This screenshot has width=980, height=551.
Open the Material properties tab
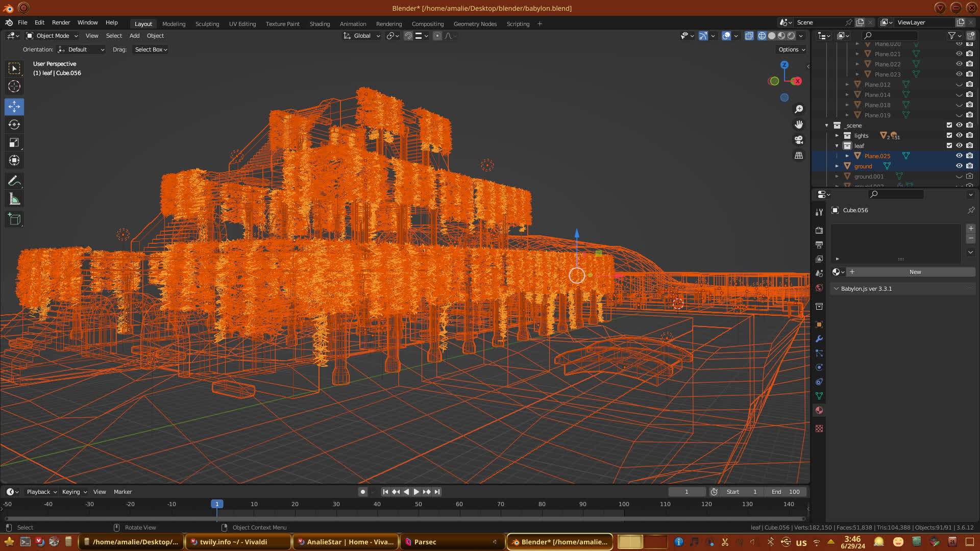pos(819,410)
